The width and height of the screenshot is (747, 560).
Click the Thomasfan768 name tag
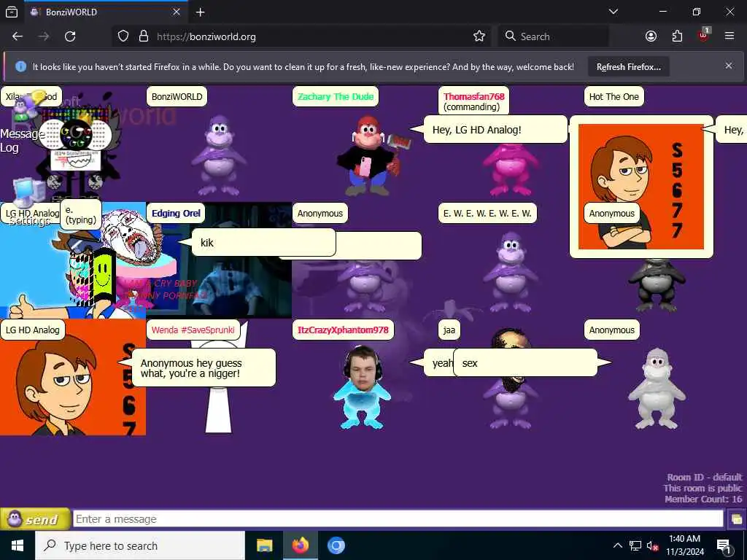click(x=473, y=101)
